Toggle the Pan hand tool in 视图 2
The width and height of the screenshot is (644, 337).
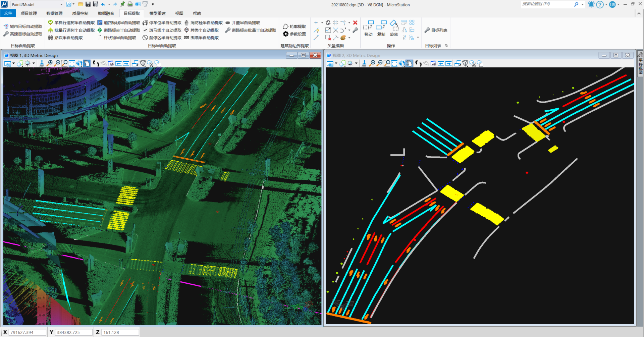409,63
